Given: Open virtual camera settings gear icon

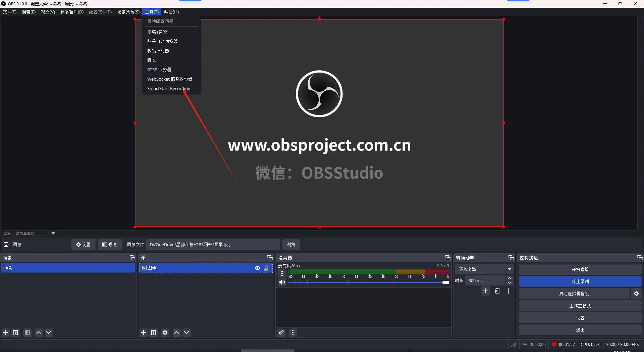Looking at the screenshot, I should click(x=636, y=294).
